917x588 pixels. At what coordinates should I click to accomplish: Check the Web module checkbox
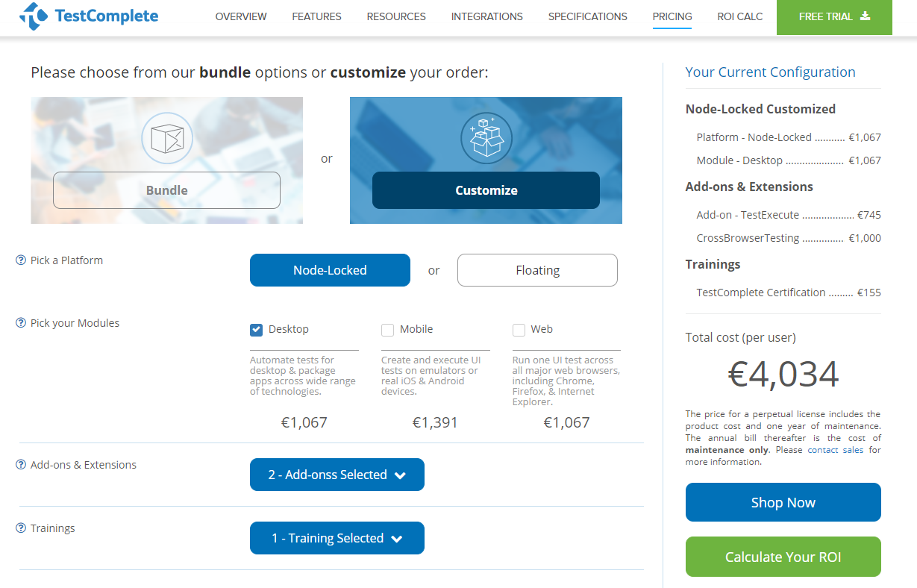click(519, 330)
